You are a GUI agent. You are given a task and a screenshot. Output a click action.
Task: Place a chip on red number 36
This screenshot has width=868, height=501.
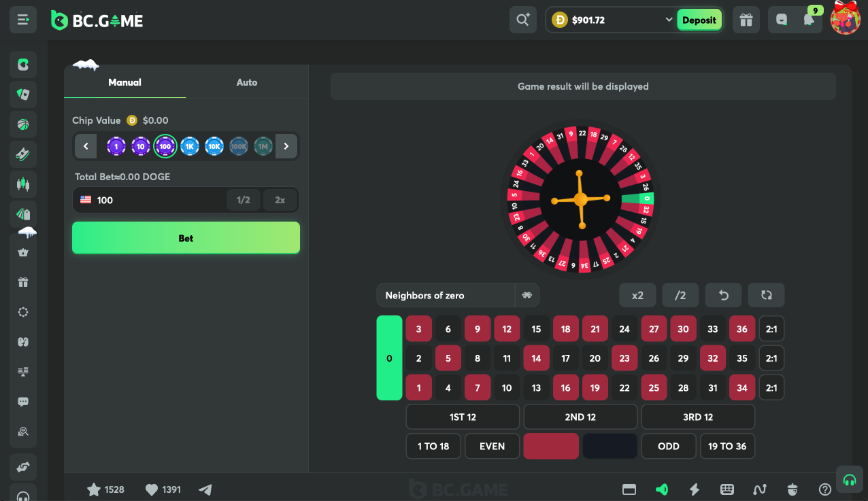coord(742,329)
